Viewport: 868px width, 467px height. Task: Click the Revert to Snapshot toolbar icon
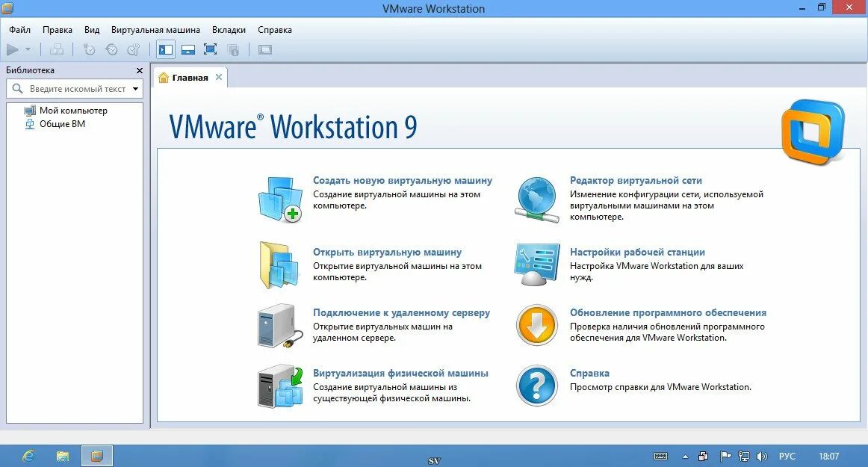[111, 50]
